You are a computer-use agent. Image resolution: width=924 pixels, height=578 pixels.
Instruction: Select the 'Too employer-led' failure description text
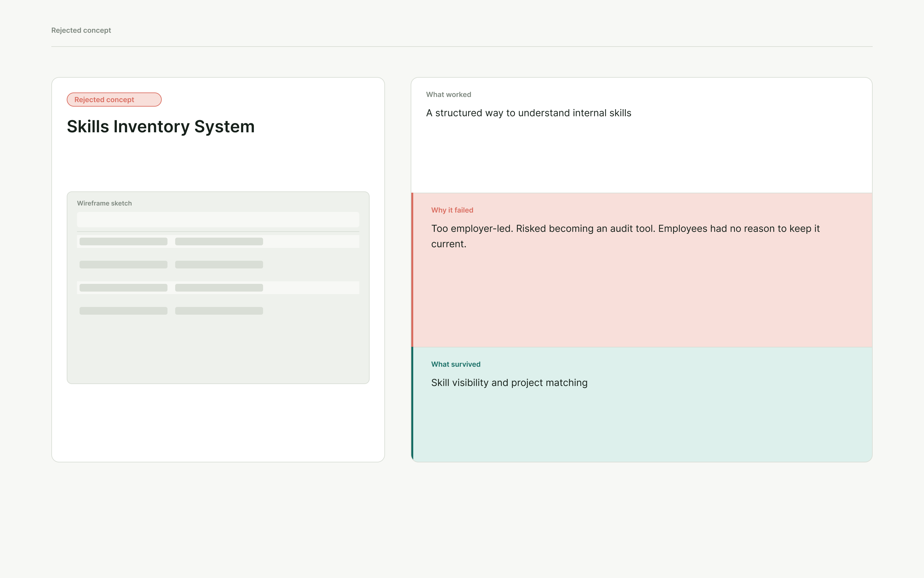(625, 236)
